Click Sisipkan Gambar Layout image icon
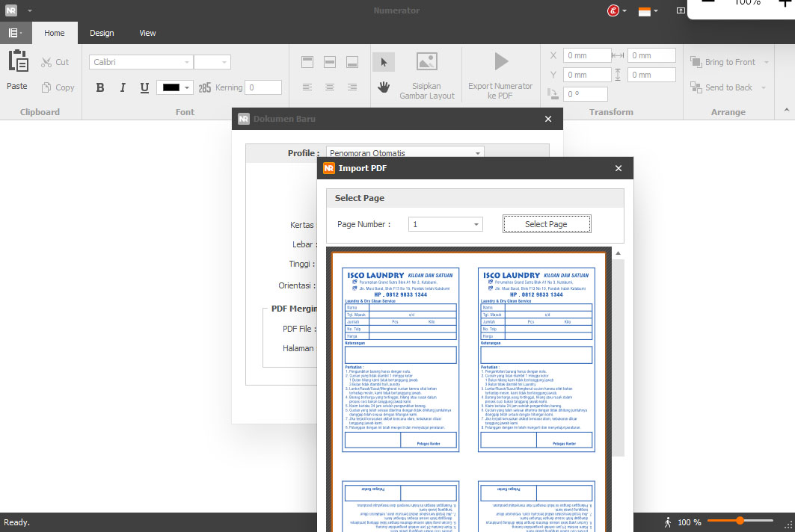 [427, 62]
